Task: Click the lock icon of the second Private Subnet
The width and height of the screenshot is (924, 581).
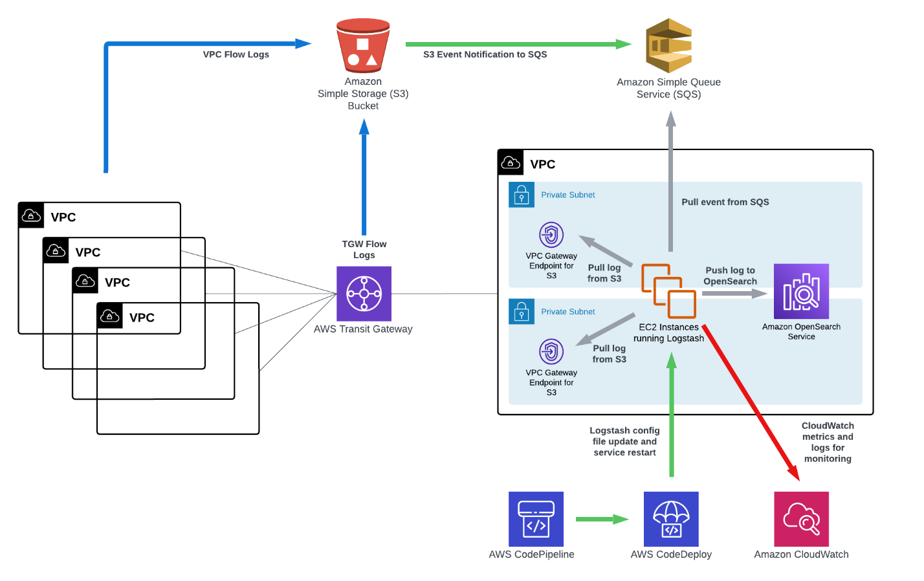Action: point(522,311)
